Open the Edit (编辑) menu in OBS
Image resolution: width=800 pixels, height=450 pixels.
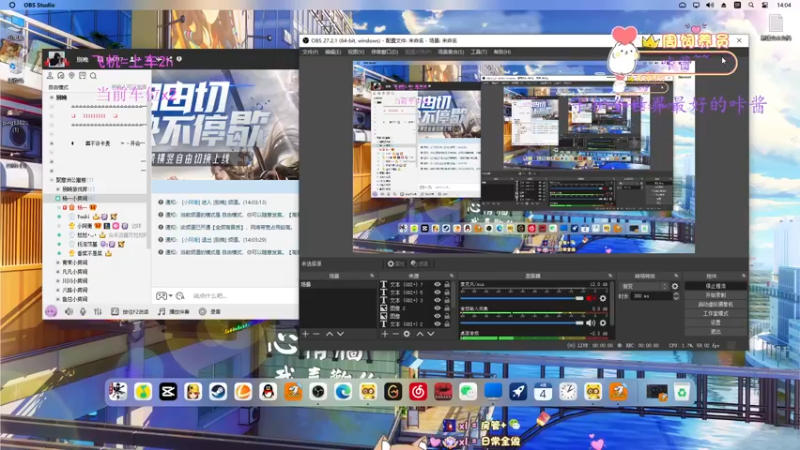333,52
